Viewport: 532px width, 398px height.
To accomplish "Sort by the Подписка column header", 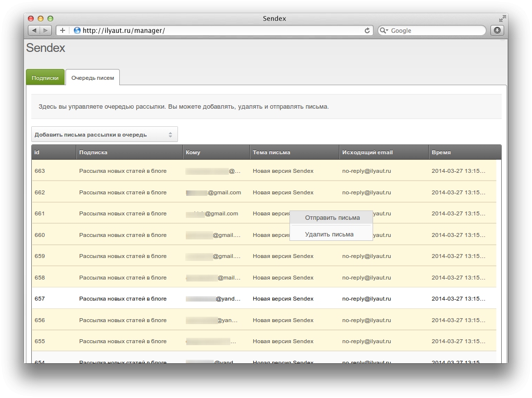I will [x=129, y=152].
